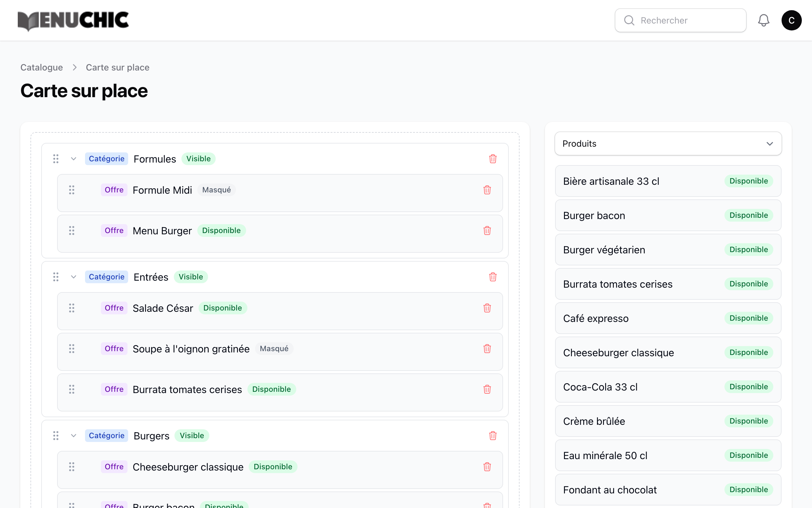812x508 pixels.
Task: Click Cheeseburger classique in products list
Action: pos(668,352)
